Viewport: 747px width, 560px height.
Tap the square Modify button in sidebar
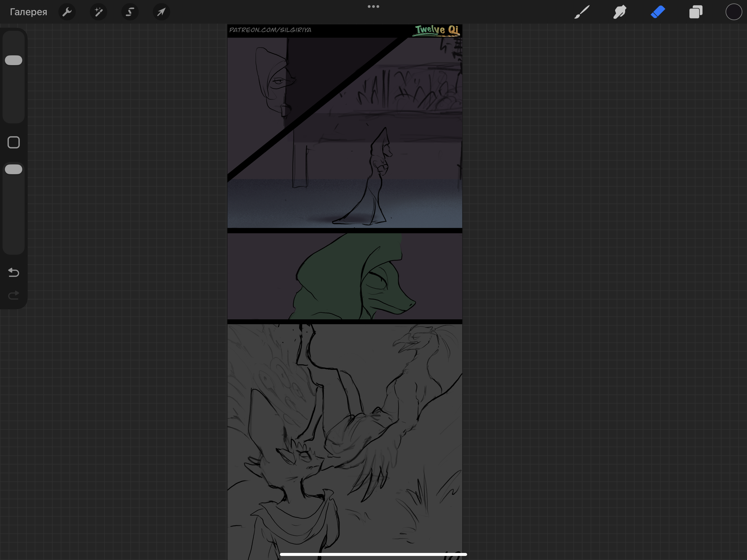pyautogui.click(x=14, y=142)
